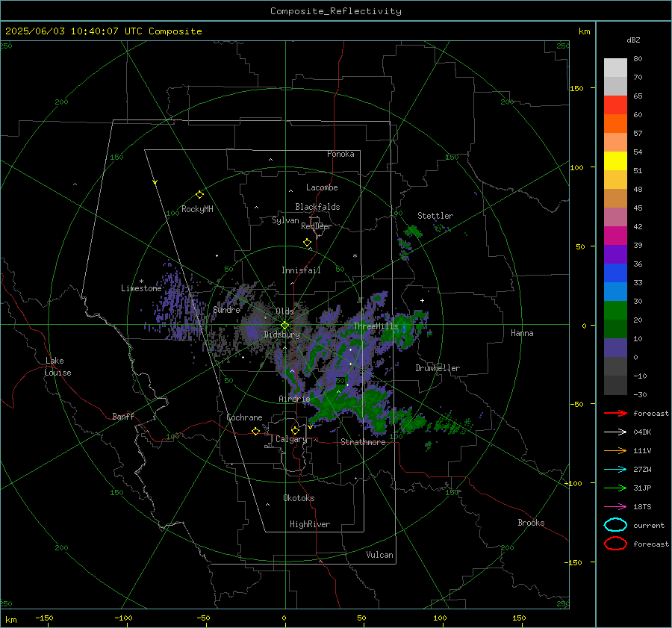Click the red forecast arrow in legend
This screenshot has height=628, width=672.
pyautogui.click(x=615, y=413)
